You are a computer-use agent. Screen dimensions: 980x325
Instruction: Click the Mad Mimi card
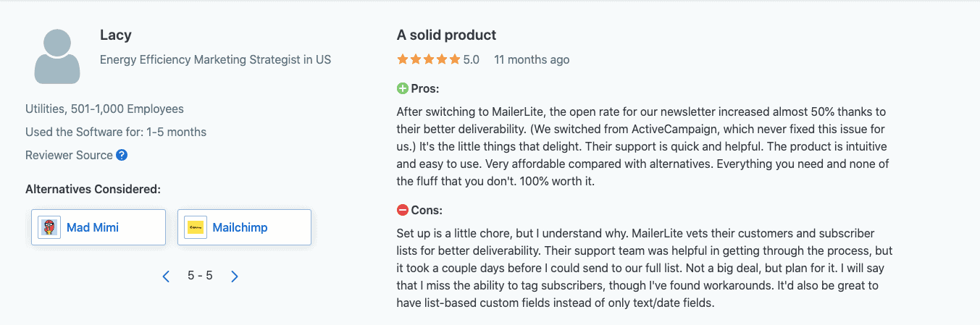click(x=99, y=227)
